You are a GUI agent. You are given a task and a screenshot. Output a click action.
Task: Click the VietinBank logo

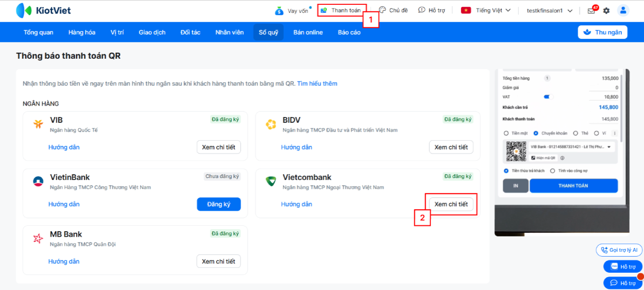38,181
